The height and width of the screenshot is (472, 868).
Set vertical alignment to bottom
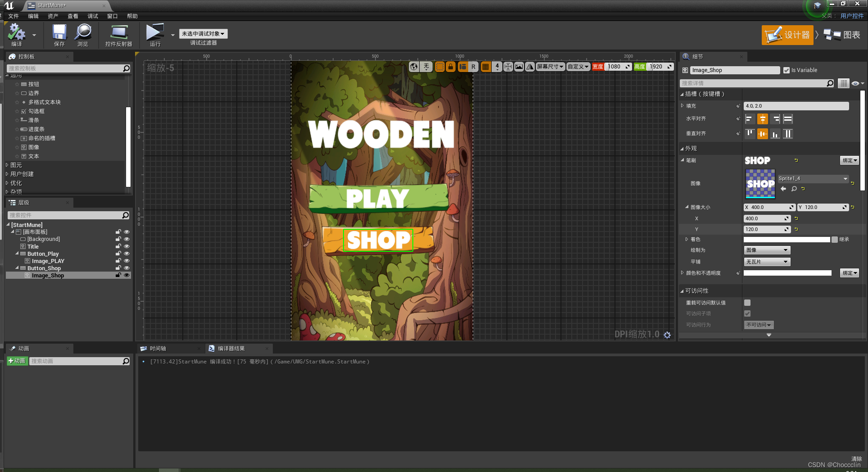(775, 134)
